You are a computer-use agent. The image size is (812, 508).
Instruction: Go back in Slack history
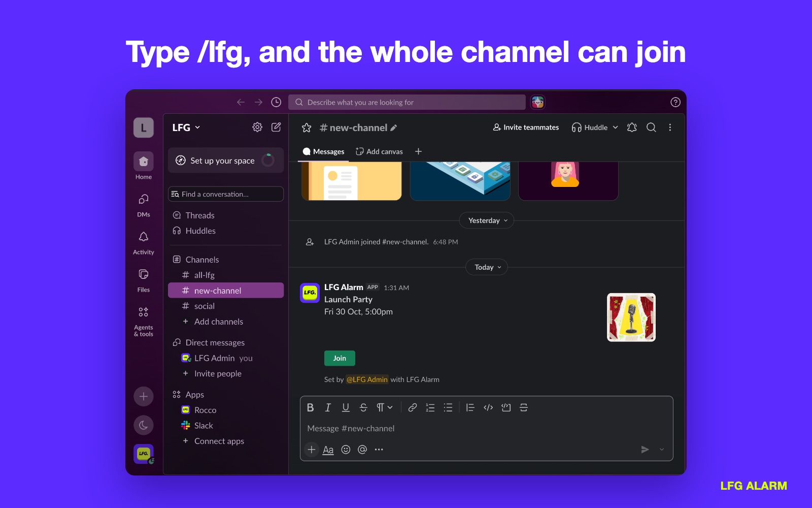pos(241,102)
